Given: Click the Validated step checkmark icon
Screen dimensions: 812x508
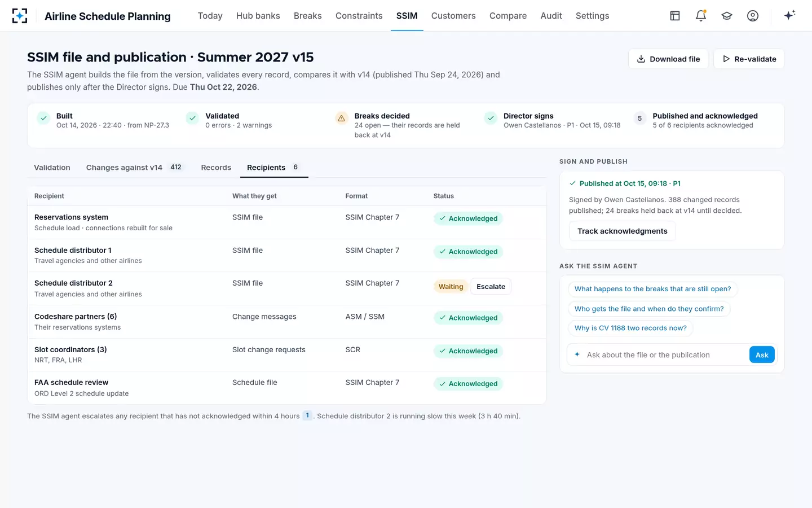Looking at the screenshot, I should coord(193,118).
